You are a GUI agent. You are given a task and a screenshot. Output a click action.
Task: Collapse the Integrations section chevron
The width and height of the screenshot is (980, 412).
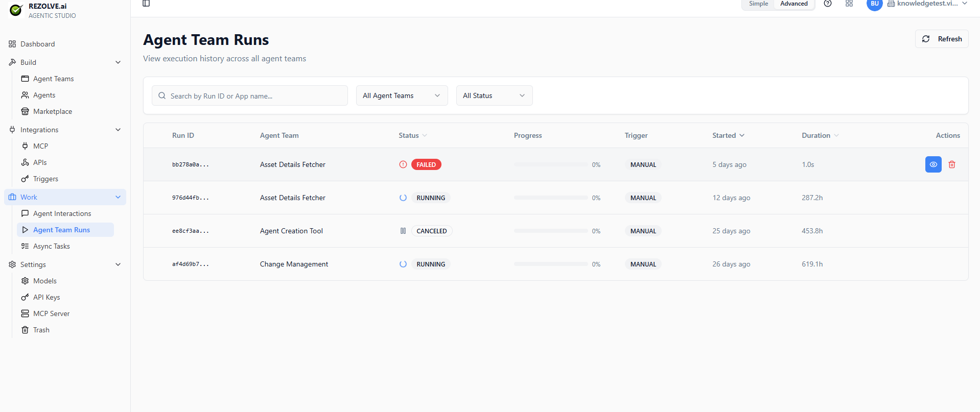coord(118,130)
